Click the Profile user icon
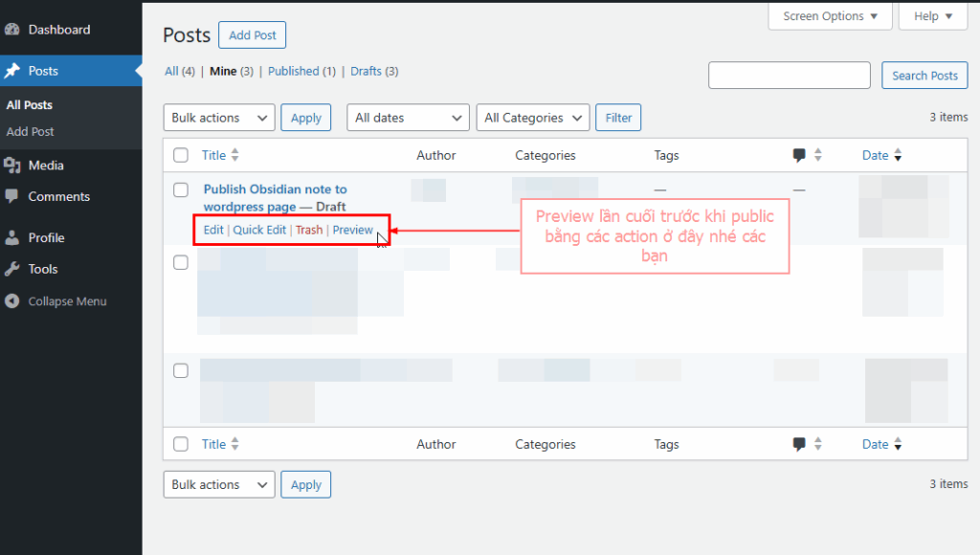980x555 pixels. [12, 237]
